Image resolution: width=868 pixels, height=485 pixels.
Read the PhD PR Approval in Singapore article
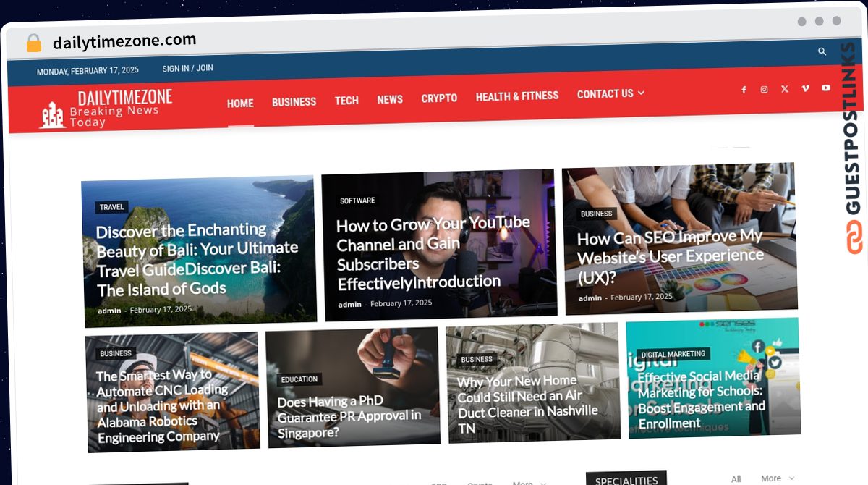pos(349,417)
